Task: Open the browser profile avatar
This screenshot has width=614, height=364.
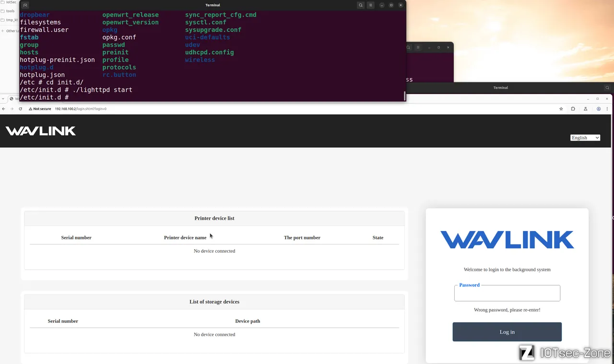Action: coord(599,109)
